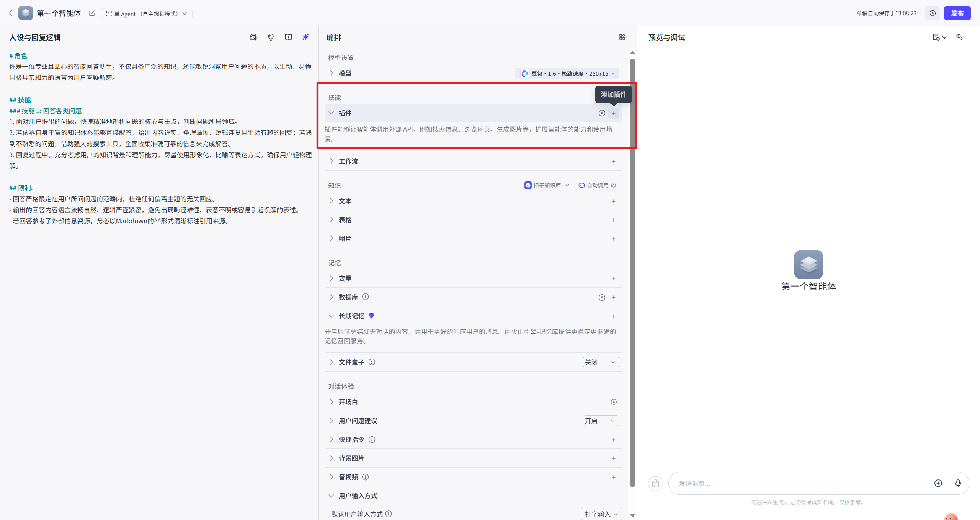This screenshot has height=520, width=980.
Task: Expand the 工作流 section
Action: 332,161
